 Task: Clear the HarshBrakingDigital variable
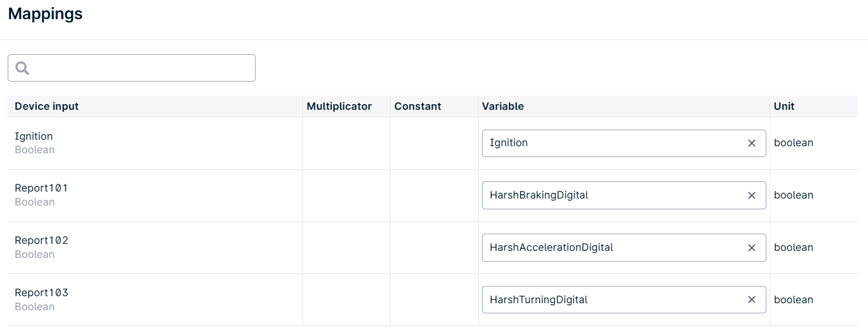pos(752,195)
